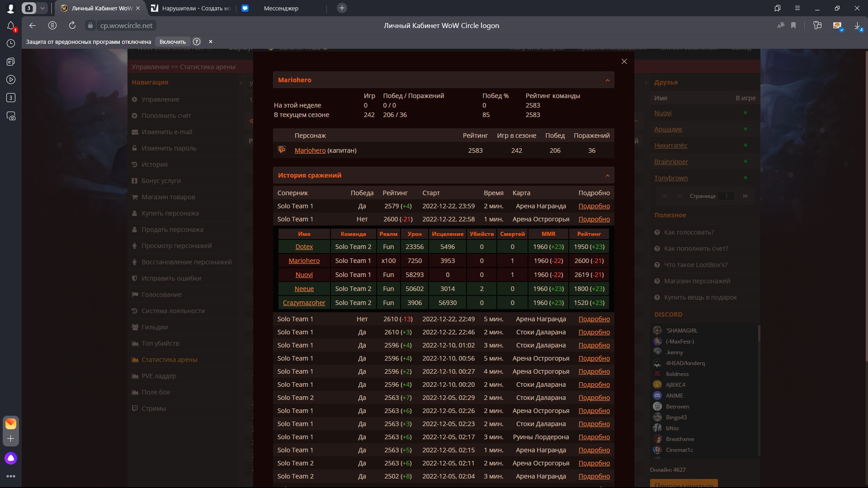Dismiss the malware protection warning bar
The width and height of the screenshot is (868, 488).
210,42
